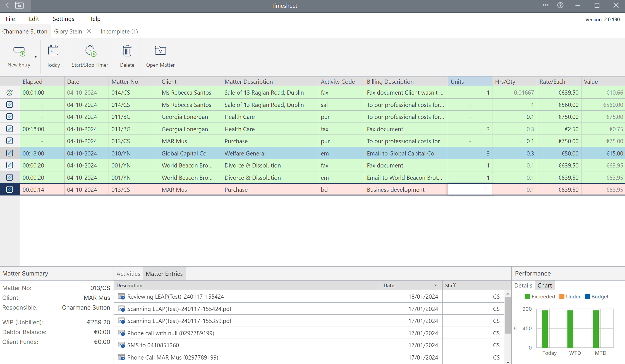Screen dimensions: 625x364
Task: Close the Glory Stein tab
Action: coord(88,31)
